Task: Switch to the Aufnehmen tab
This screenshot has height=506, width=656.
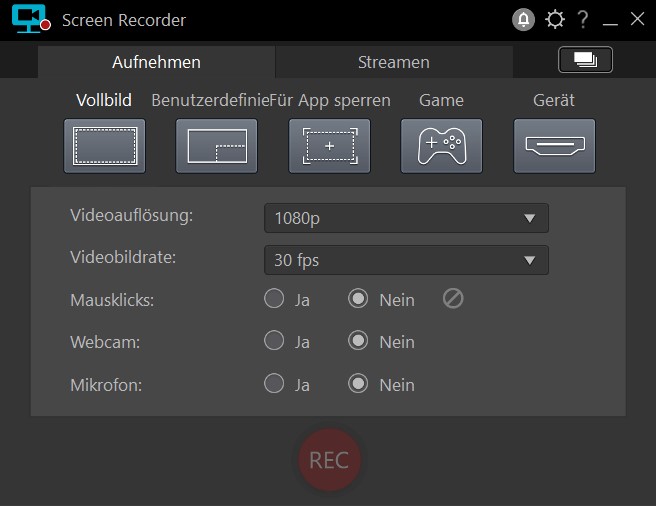Action: tap(156, 62)
